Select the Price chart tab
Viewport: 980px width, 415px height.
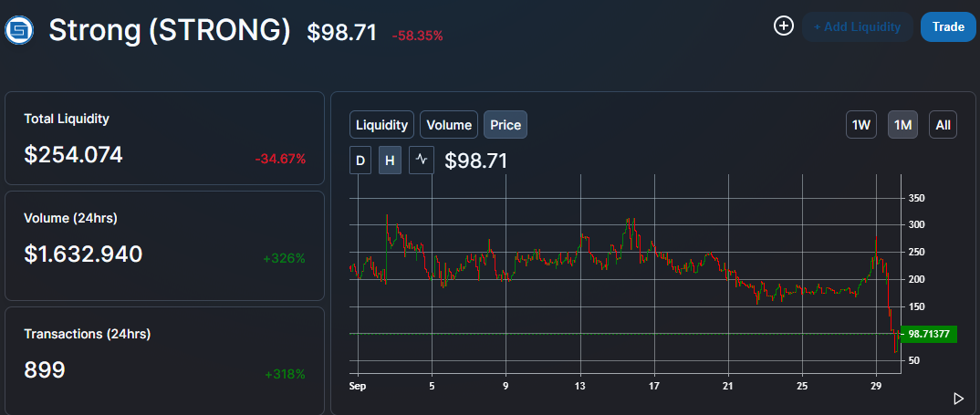click(x=506, y=125)
